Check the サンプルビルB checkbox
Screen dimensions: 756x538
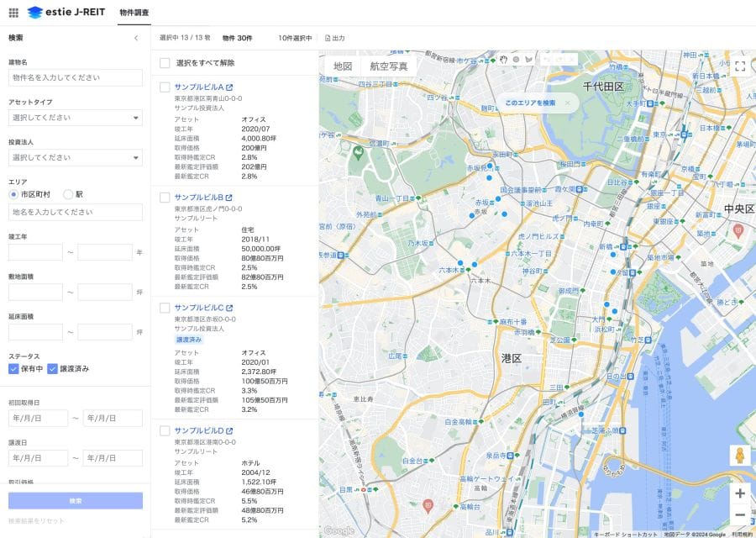pyautogui.click(x=165, y=198)
